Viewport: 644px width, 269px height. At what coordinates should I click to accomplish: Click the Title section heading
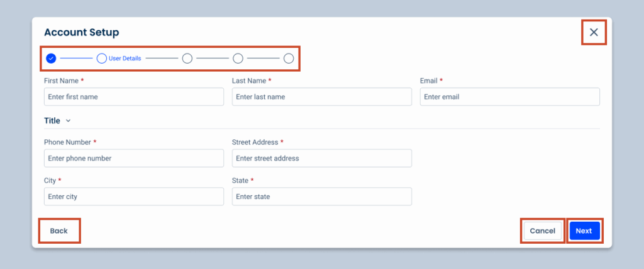point(52,120)
